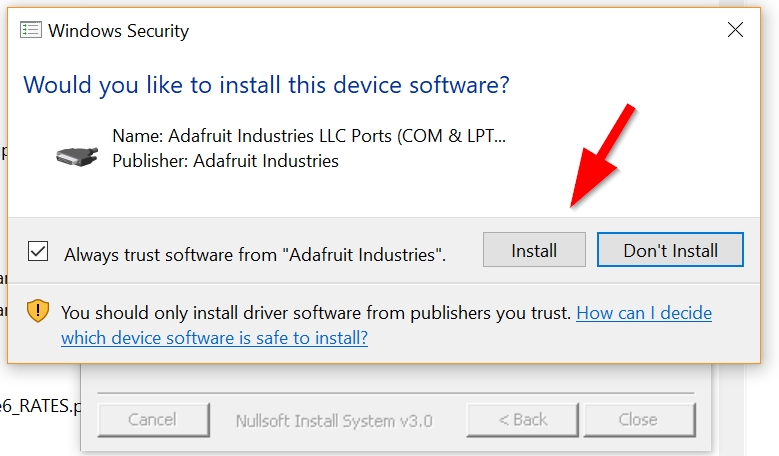779x456 pixels.
Task: Click the disabled < Back button
Action: click(522, 420)
